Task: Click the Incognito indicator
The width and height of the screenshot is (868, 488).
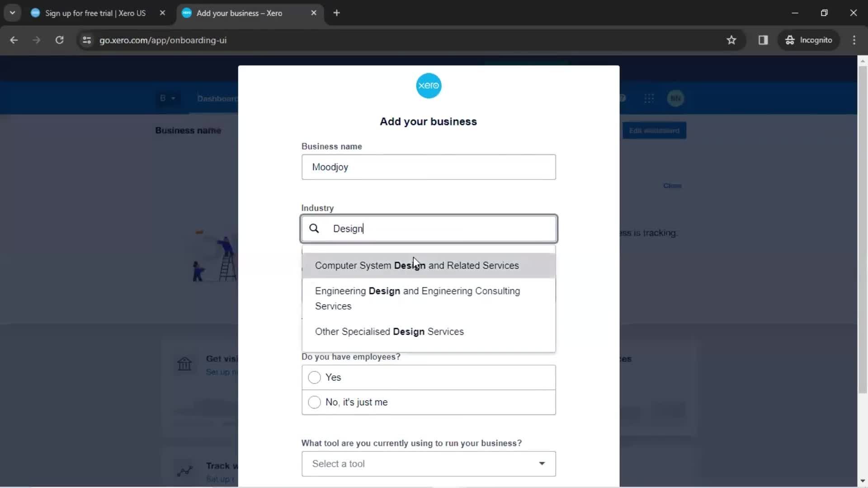Action: coord(809,40)
